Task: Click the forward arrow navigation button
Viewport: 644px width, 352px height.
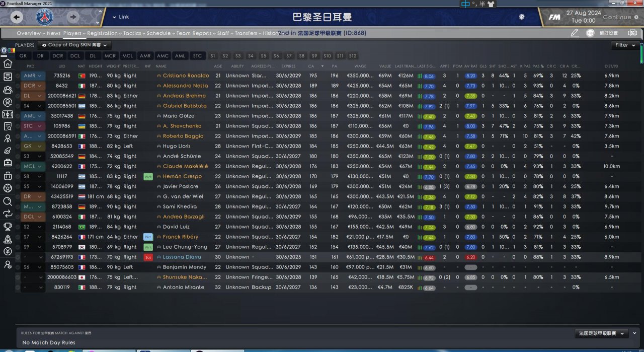Action: click(x=73, y=17)
